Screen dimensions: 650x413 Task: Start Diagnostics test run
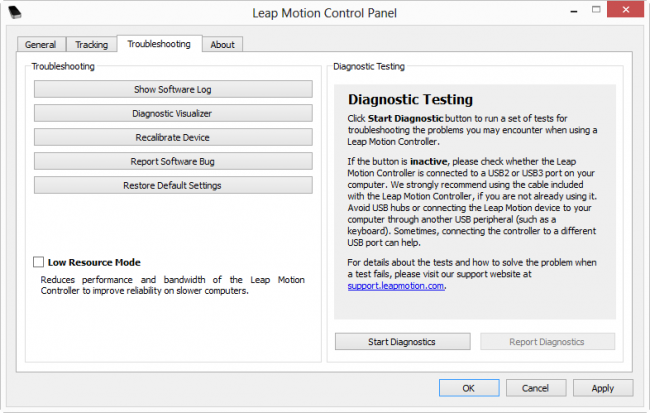pyautogui.click(x=401, y=342)
